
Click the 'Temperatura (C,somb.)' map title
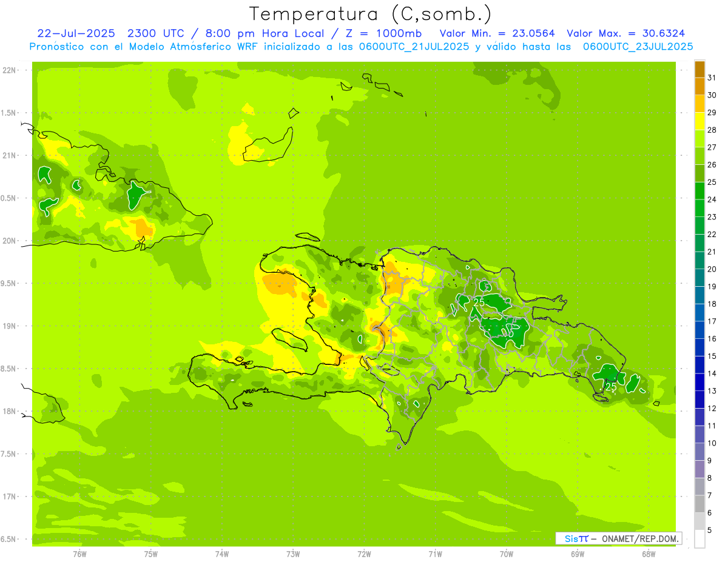pos(370,15)
